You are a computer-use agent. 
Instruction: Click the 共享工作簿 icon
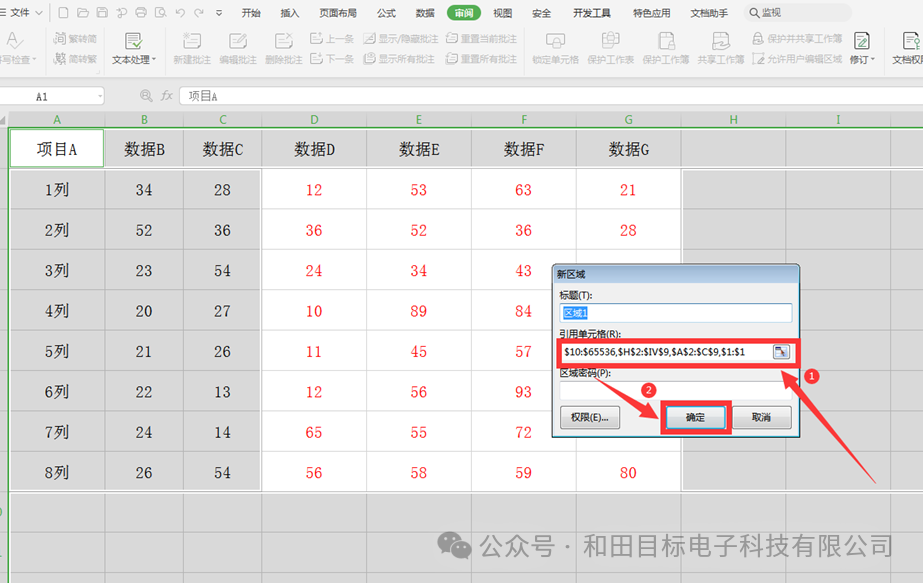(721, 41)
